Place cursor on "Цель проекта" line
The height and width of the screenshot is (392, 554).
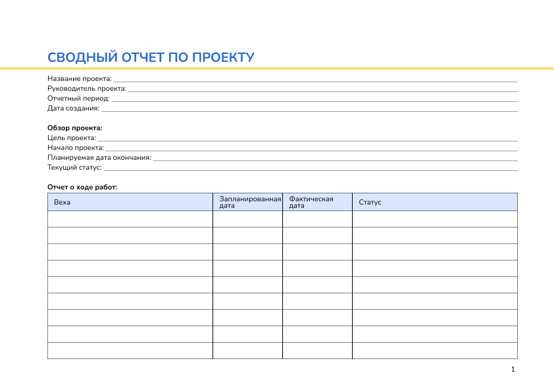point(307,139)
